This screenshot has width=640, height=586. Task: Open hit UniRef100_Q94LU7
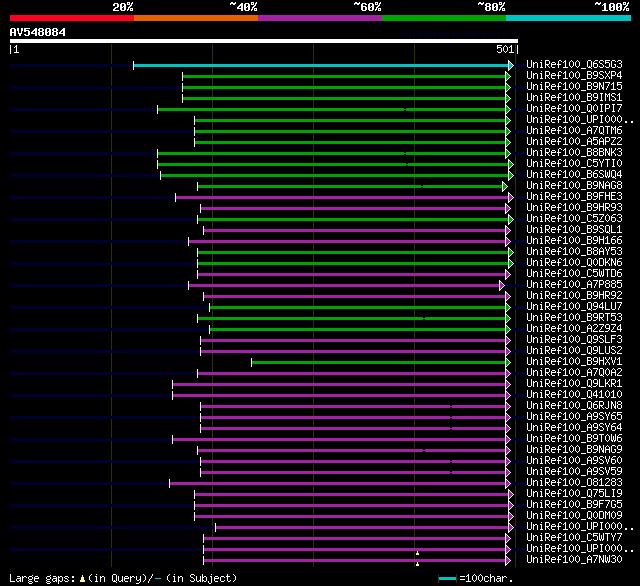574,307
